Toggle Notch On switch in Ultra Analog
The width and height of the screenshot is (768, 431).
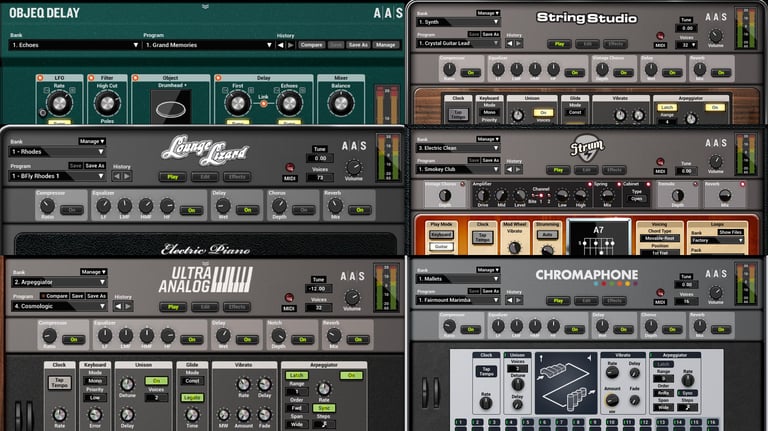point(303,339)
